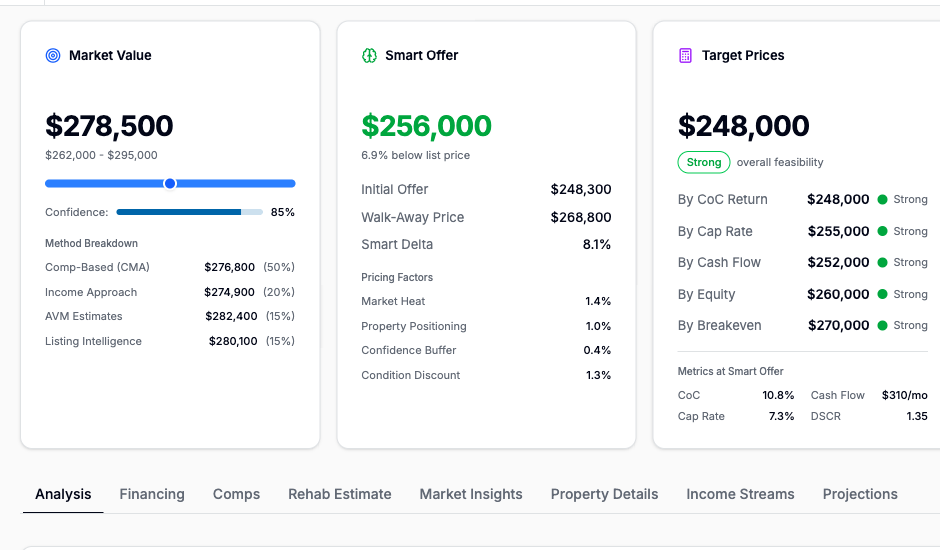Click the green dot beside By Cap Rate
Viewport: 940px width, 550px height.
(882, 231)
